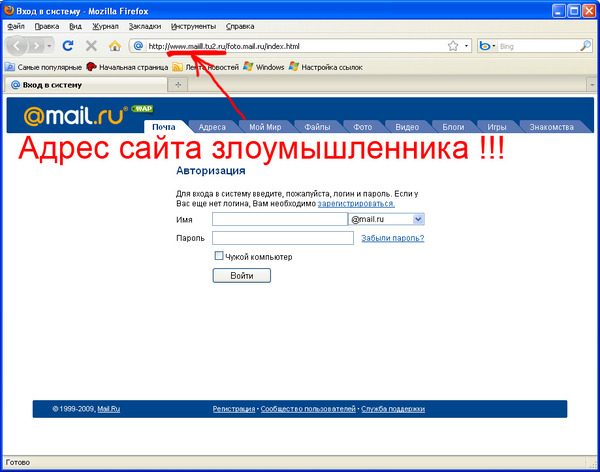
Task: Click the green WAP badge
Action: click(x=142, y=109)
